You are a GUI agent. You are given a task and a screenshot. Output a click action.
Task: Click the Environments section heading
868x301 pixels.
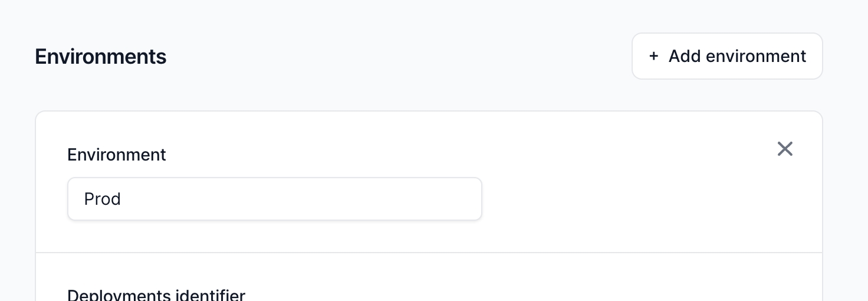coord(101,57)
